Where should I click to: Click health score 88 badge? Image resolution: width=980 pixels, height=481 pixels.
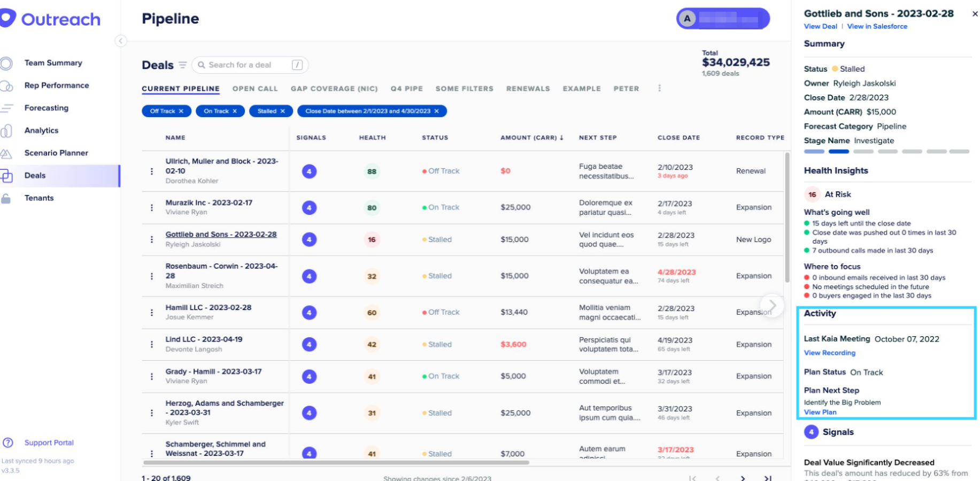pos(372,172)
